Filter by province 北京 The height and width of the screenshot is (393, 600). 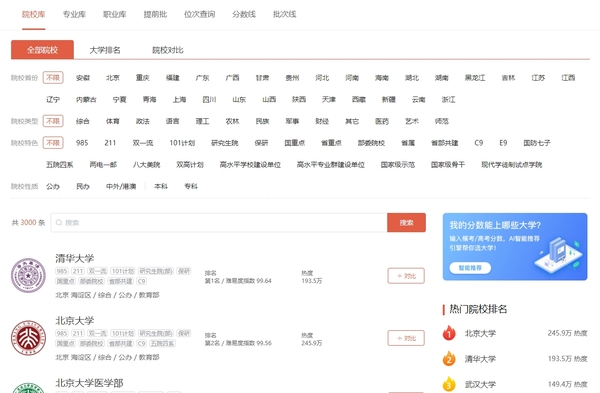(x=113, y=78)
